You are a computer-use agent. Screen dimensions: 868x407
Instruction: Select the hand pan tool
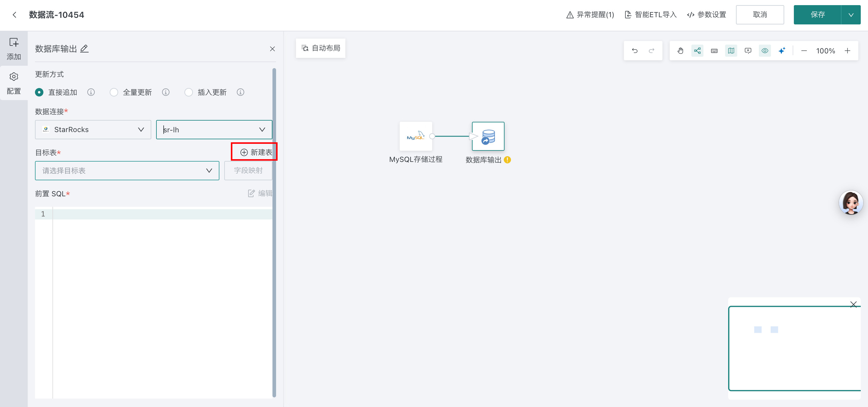680,51
